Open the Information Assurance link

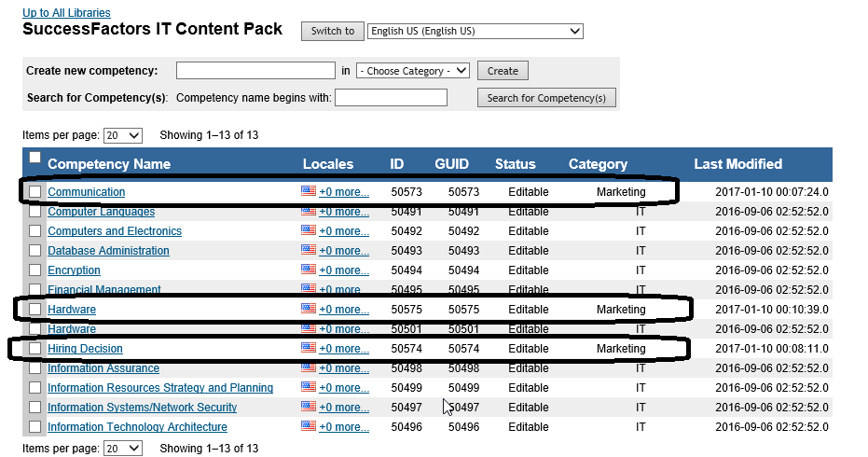[103, 367]
